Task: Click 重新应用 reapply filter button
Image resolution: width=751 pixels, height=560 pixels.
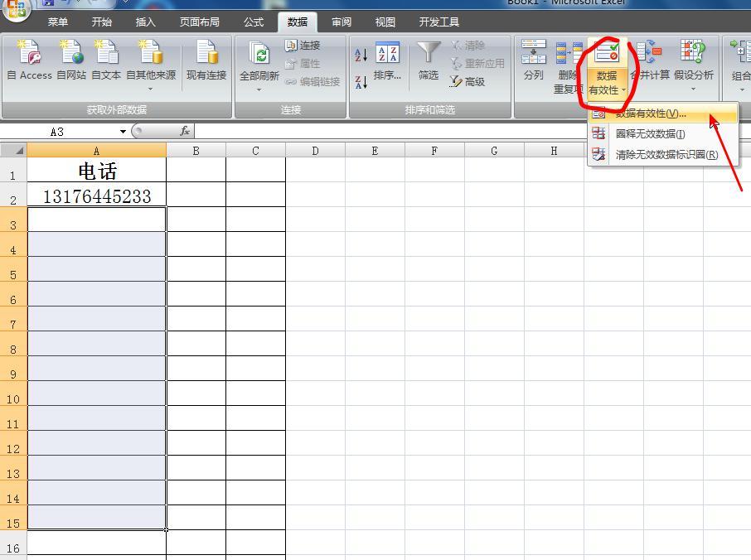Action: click(x=477, y=63)
